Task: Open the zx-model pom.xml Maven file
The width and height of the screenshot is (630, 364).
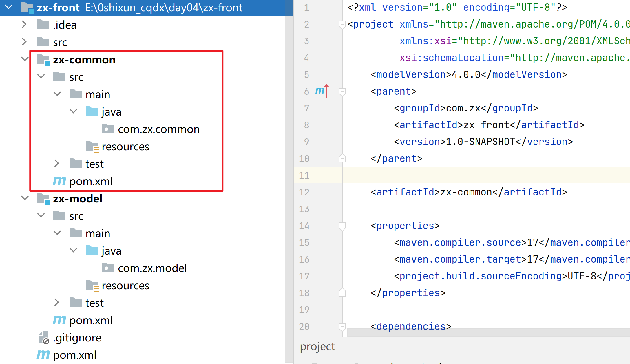Action: pos(83,320)
